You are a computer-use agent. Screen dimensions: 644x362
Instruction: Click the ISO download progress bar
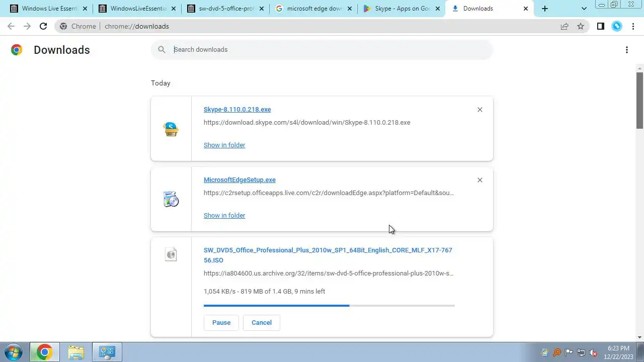click(329, 306)
